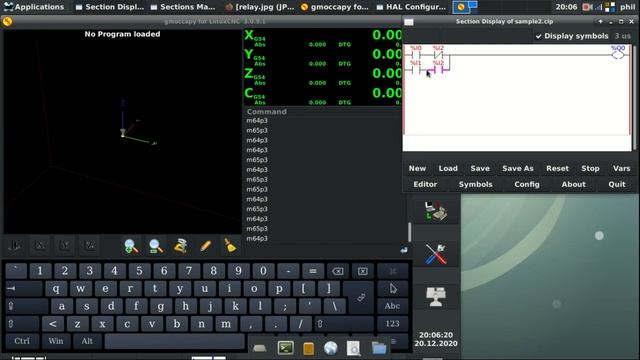The image size is (640, 360).
Task: Click the computer user icon in sidebar
Action: (x=436, y=296)
